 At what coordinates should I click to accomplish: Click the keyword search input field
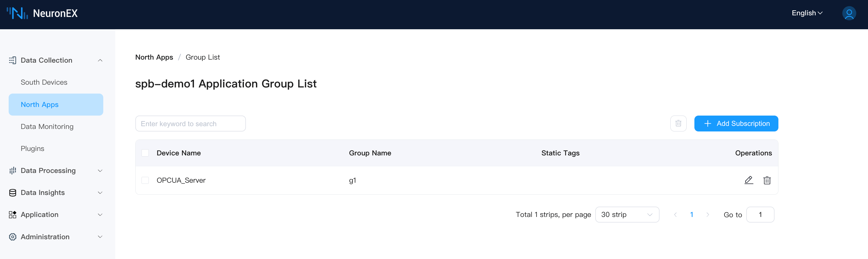click(x=190, y=123)
